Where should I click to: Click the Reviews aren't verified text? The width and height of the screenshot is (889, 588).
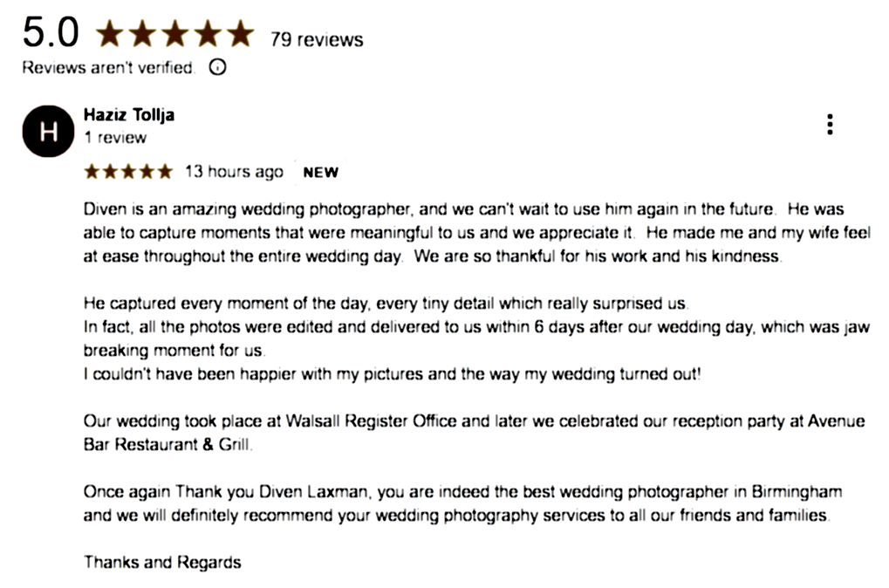[108, 67]
